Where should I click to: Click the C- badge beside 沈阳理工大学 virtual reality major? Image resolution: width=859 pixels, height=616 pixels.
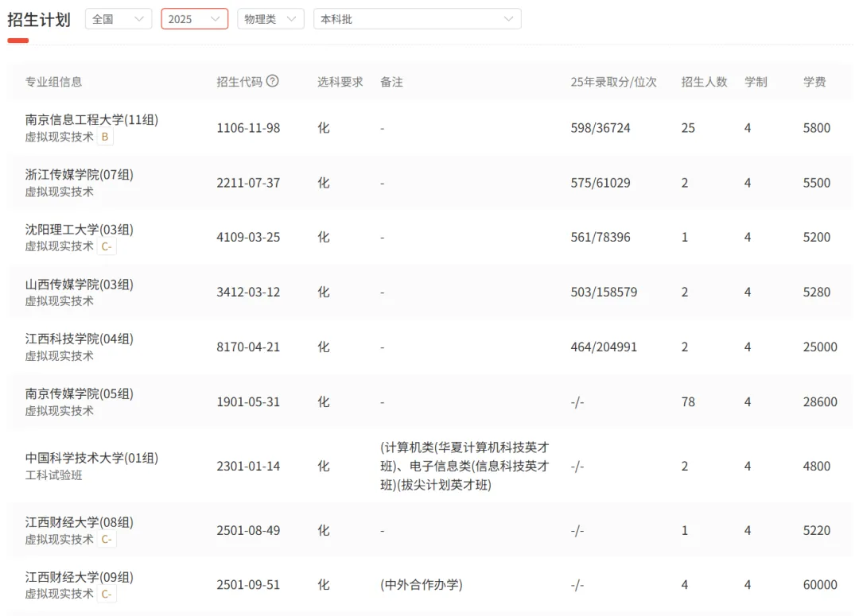107,246
